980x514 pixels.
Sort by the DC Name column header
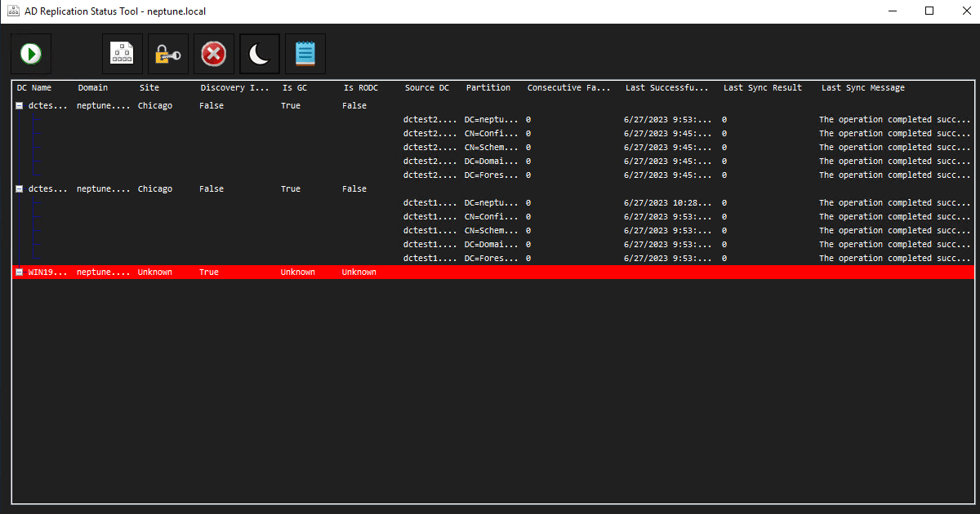click(34, 88)
